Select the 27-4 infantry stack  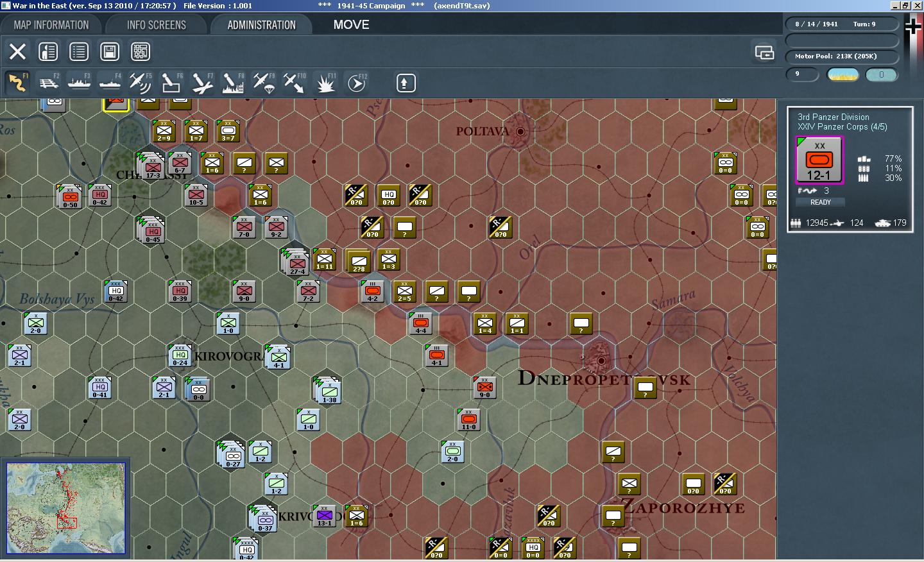click(296, 262)
